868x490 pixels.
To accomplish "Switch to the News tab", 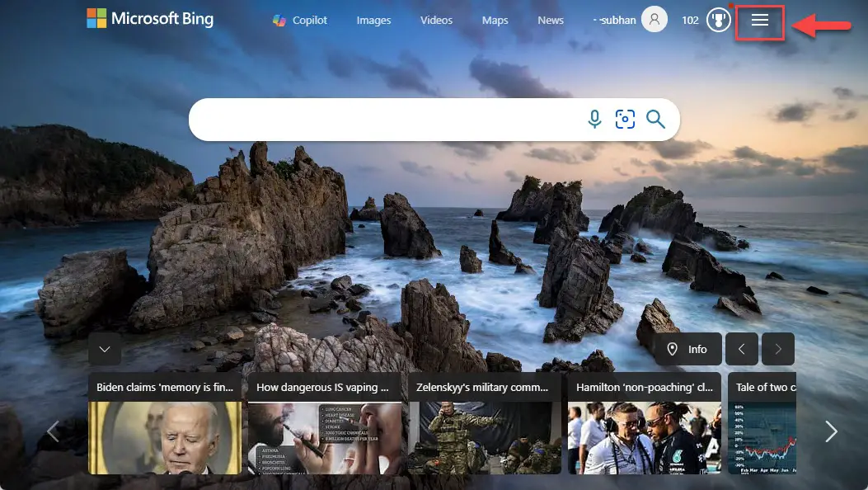I will click(550, 20).
